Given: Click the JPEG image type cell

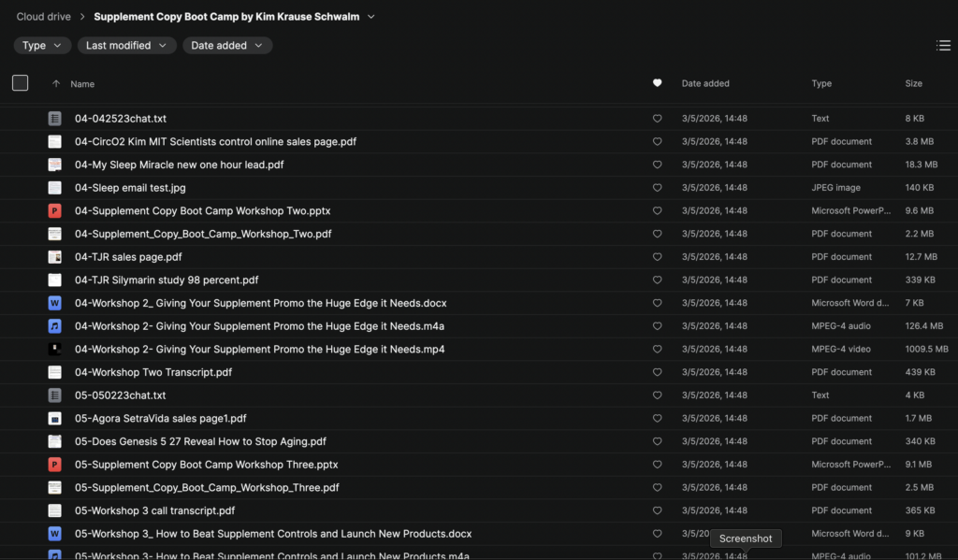Looking at the screenshot, I should click(835, 188).
